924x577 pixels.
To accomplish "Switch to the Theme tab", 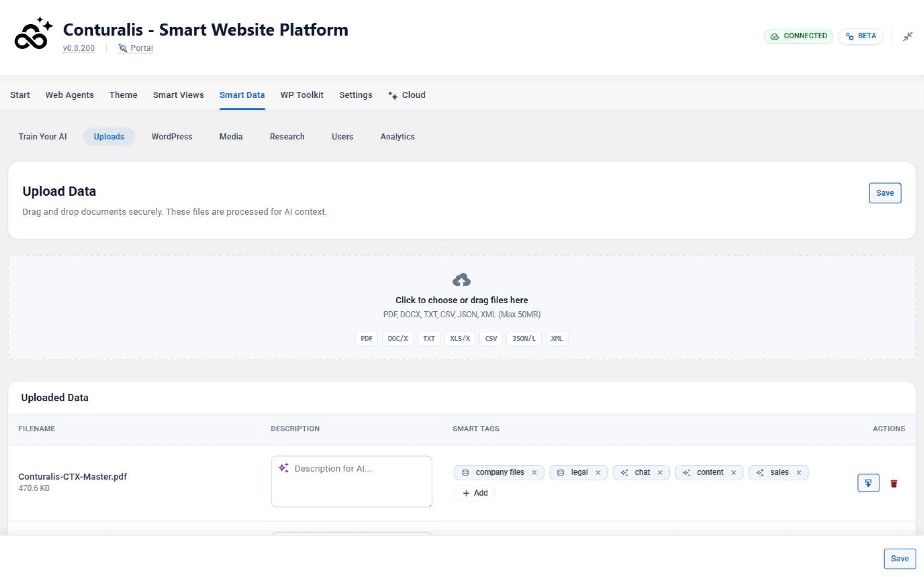I will 123,95.
